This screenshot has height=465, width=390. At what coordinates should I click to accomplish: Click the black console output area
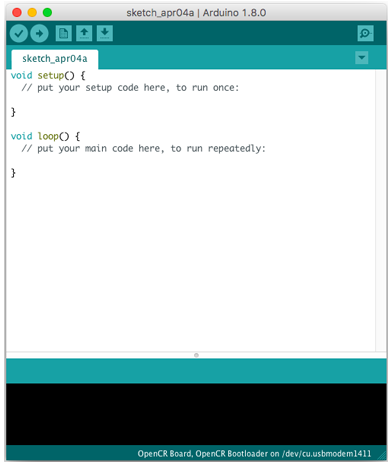196,414
